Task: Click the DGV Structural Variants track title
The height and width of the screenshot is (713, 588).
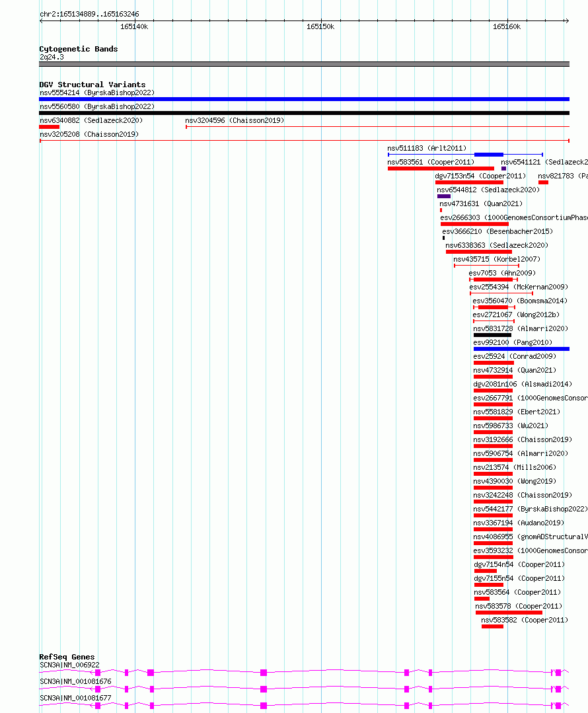Action: [x=92, y=85]
